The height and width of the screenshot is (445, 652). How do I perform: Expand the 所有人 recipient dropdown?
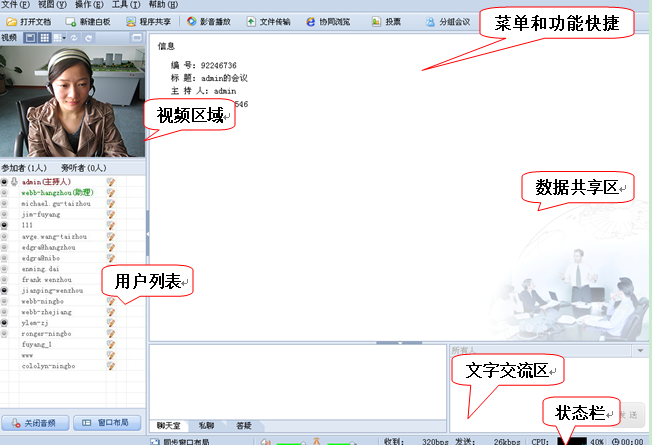(639, 351)
